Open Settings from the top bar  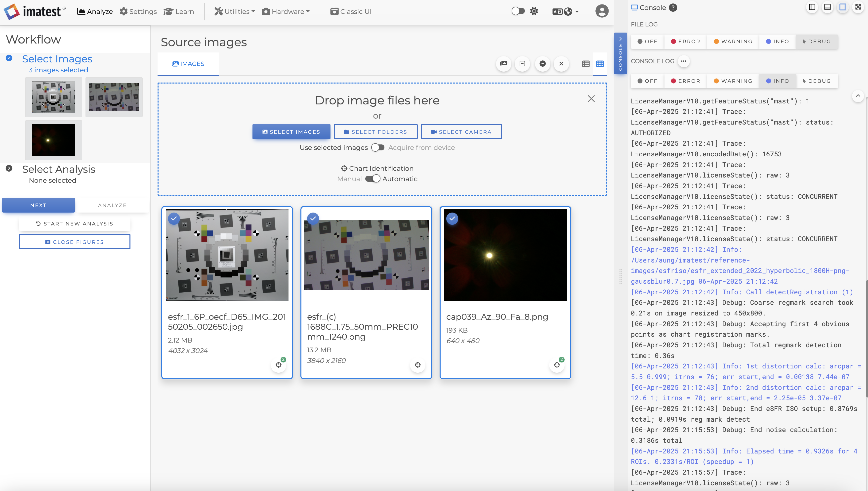pyautogui.click(x=138, y=11)
